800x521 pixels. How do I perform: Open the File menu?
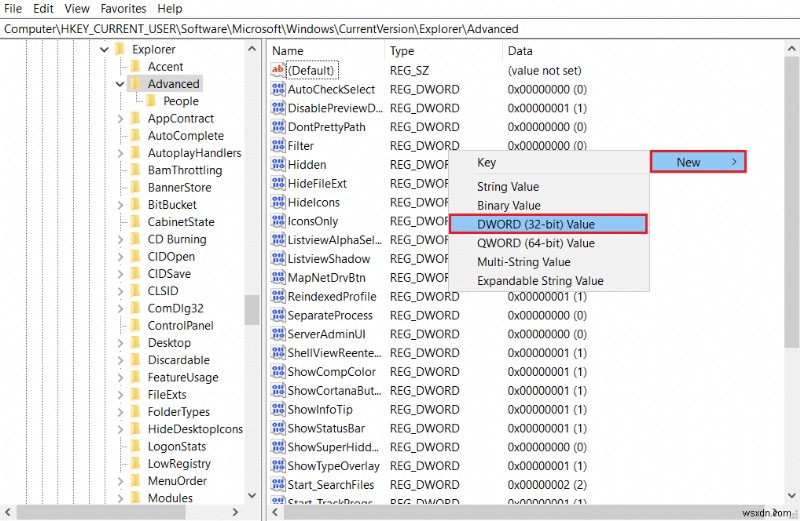[13, 9]
